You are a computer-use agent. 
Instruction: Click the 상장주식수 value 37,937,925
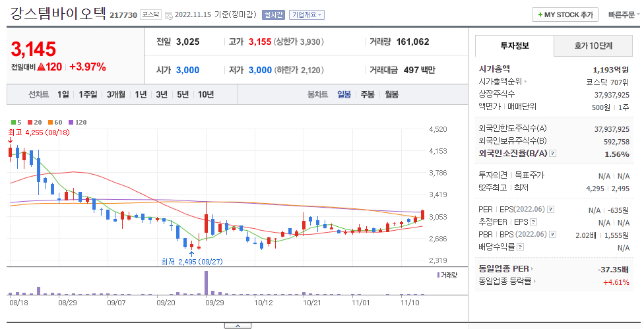[x=612, y=95]
